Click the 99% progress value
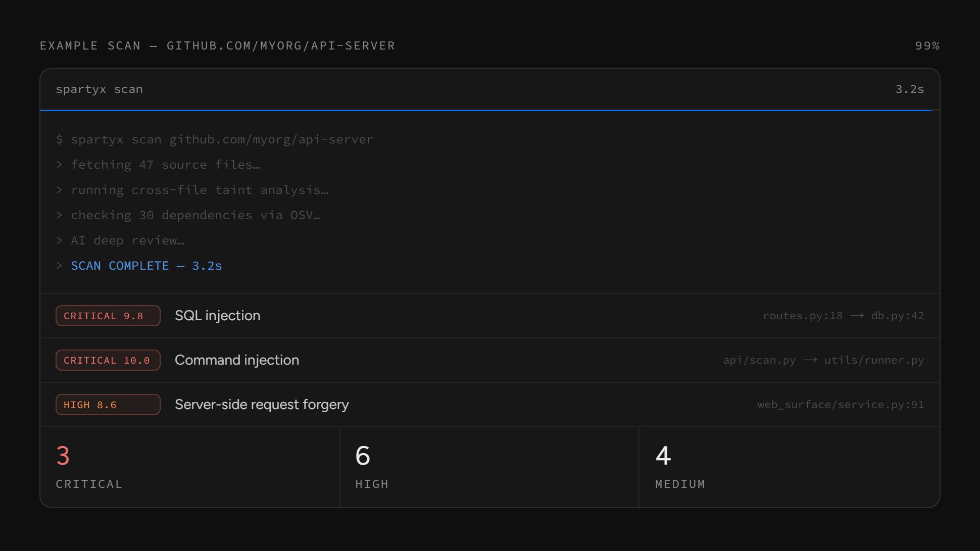Viewport: 980px width, 551px height. click(927, 46)
